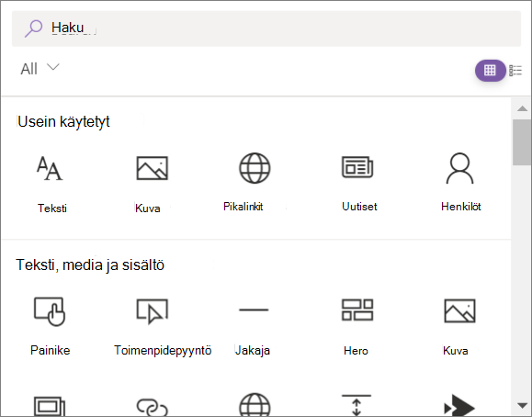Add the Painike button web part
The image size is (532, 417).
[x=50, y=311]
